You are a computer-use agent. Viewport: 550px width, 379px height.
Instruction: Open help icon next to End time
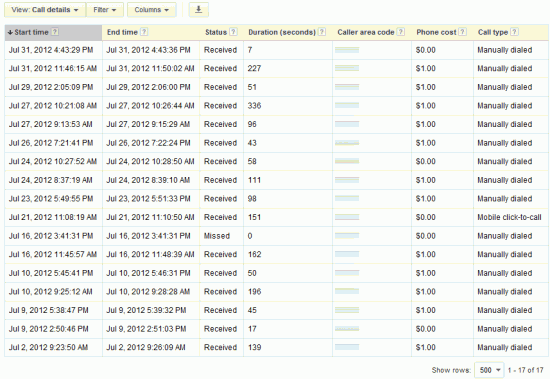(144, 32)
